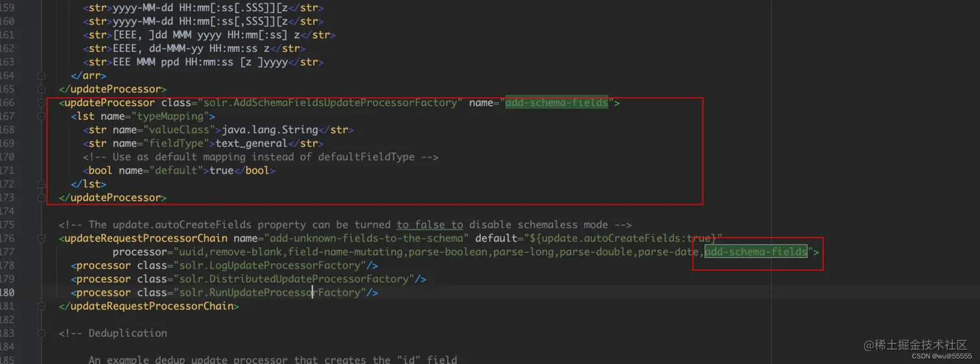Collapse fold marker at closing lst line 172
The height and width of the screenshot is (364, 980).
(41, 184)
